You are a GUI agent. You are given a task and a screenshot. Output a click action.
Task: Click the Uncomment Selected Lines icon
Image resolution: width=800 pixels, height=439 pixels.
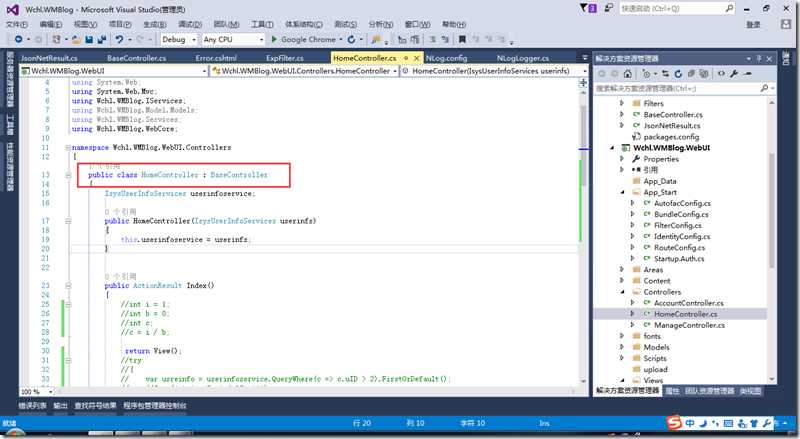[445, 39]
